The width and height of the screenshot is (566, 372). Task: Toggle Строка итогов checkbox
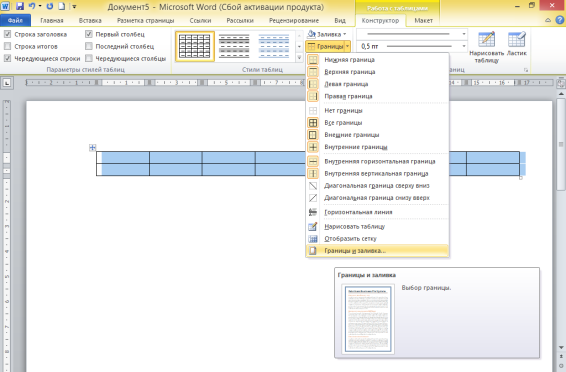(7, 46)
